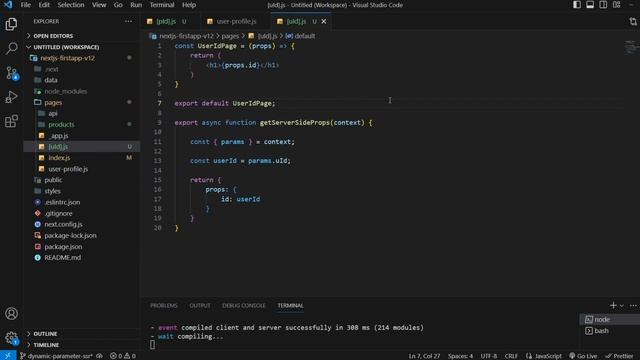Open the Terminal menu
Image resolution: width=640 pixels, height=360 pixels.
tap(162, 5)
